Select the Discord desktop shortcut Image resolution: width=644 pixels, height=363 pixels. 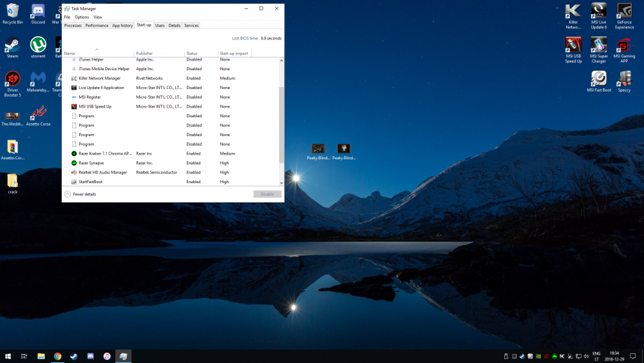coord(38,14)
